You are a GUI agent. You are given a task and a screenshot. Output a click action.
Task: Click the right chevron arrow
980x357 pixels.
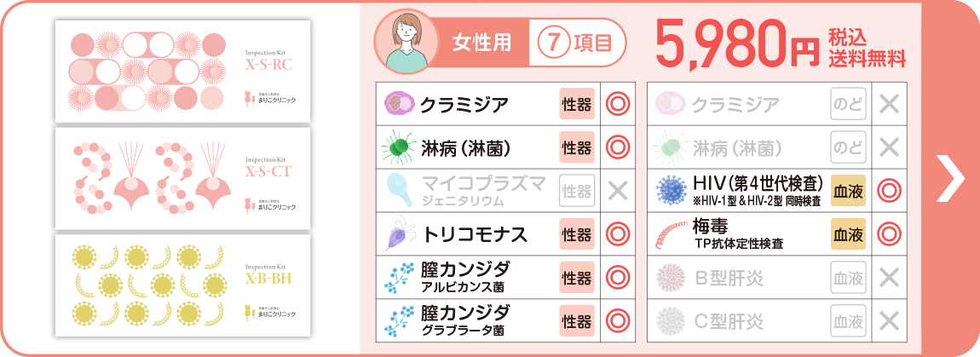[x=949, y=178]
